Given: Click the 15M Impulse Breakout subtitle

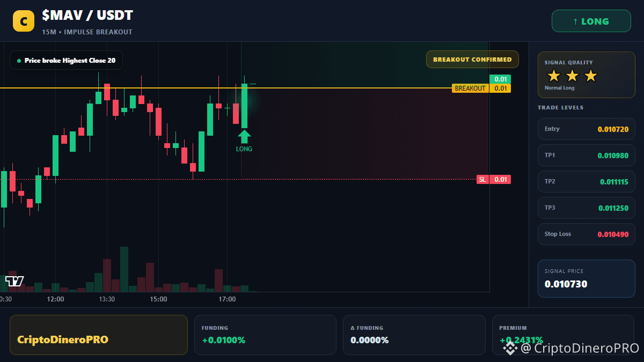Looking at the screenshot, I should [x=87, y=32].
